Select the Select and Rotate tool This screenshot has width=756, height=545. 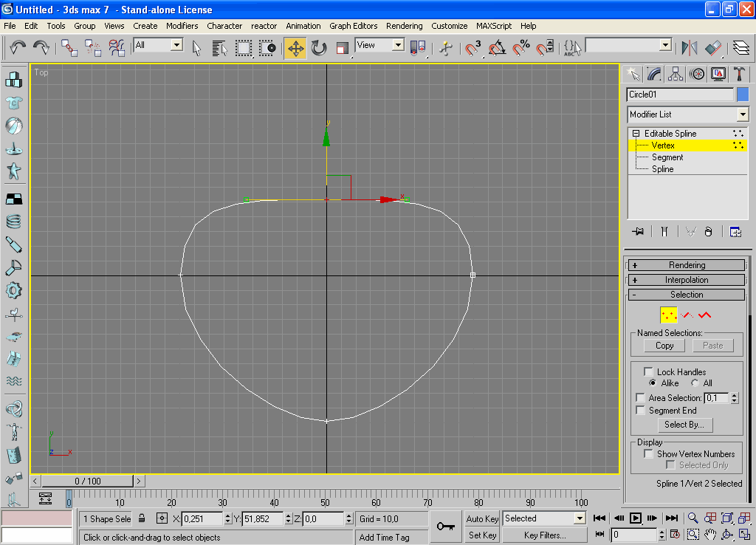point(319,48)
